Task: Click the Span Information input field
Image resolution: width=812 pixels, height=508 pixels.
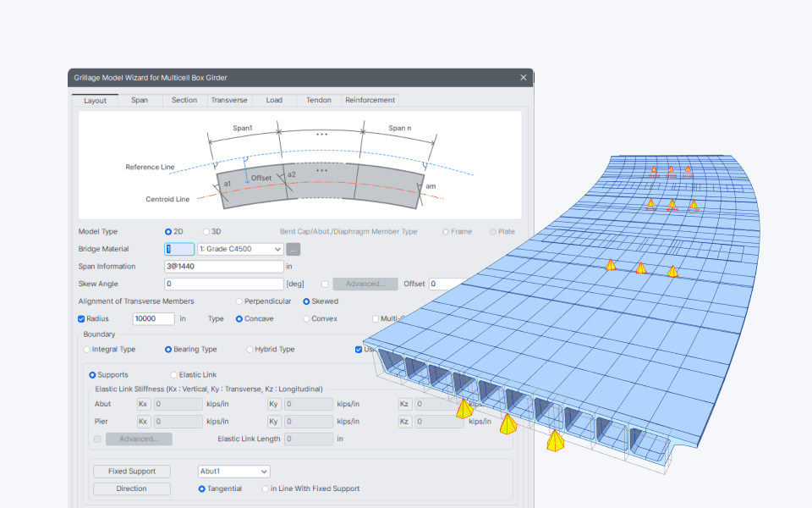Action: pyautogui.click(x=223, y=267)
